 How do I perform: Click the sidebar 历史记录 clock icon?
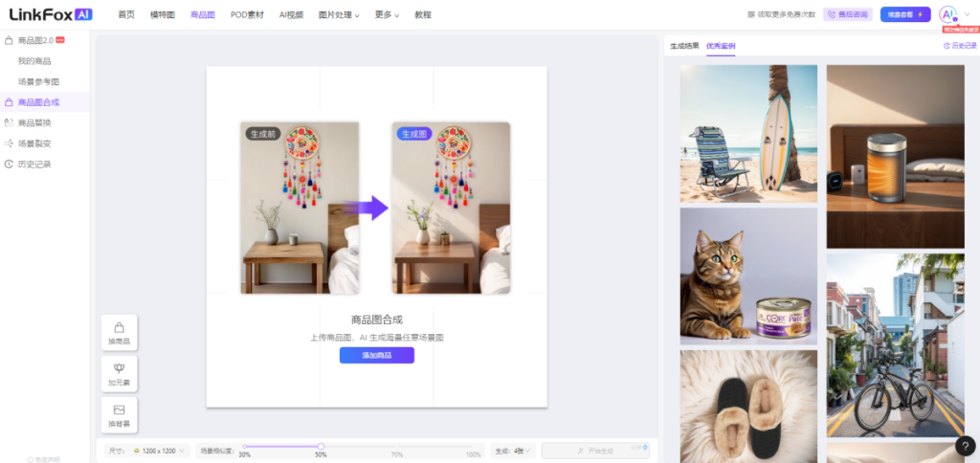(9, 165)
